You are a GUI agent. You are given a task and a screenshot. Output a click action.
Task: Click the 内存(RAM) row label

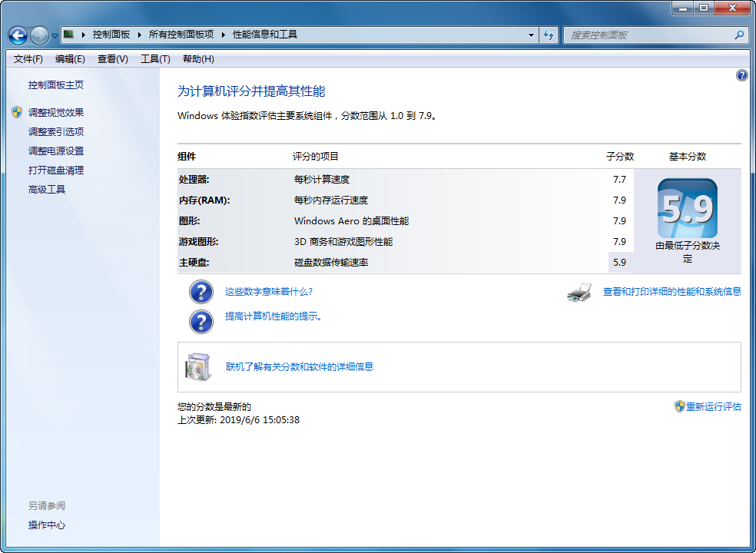point(204,200)
